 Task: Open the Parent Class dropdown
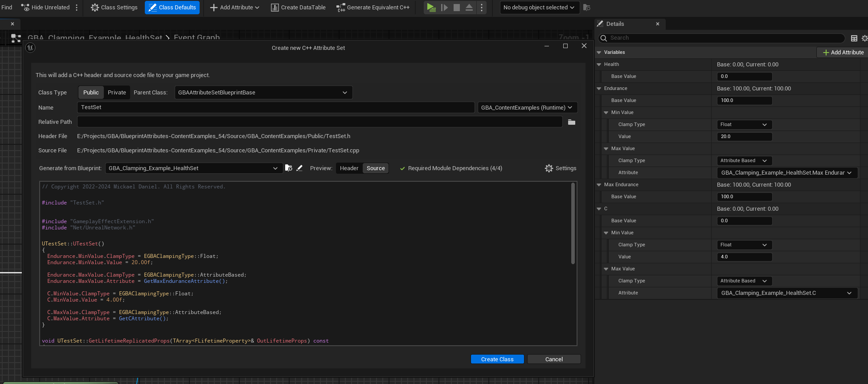(x=263, y=92)
